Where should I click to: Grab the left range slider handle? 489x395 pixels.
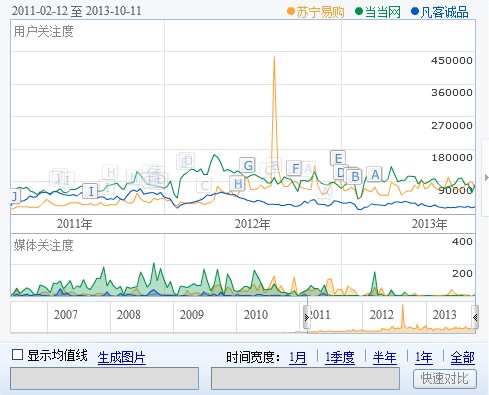click(307, 317)
